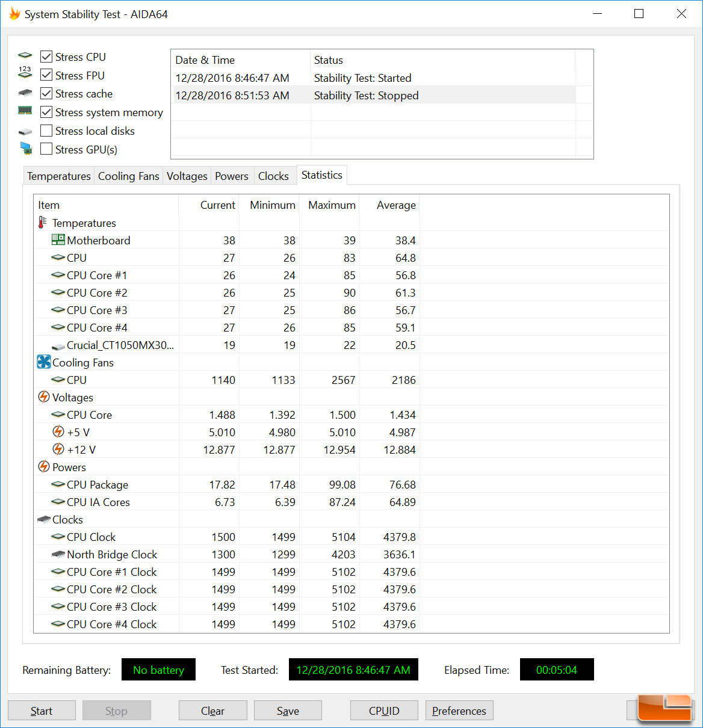
Task: Click the monitor icon beside Stress GPU(s)
Action: [26, 148]
